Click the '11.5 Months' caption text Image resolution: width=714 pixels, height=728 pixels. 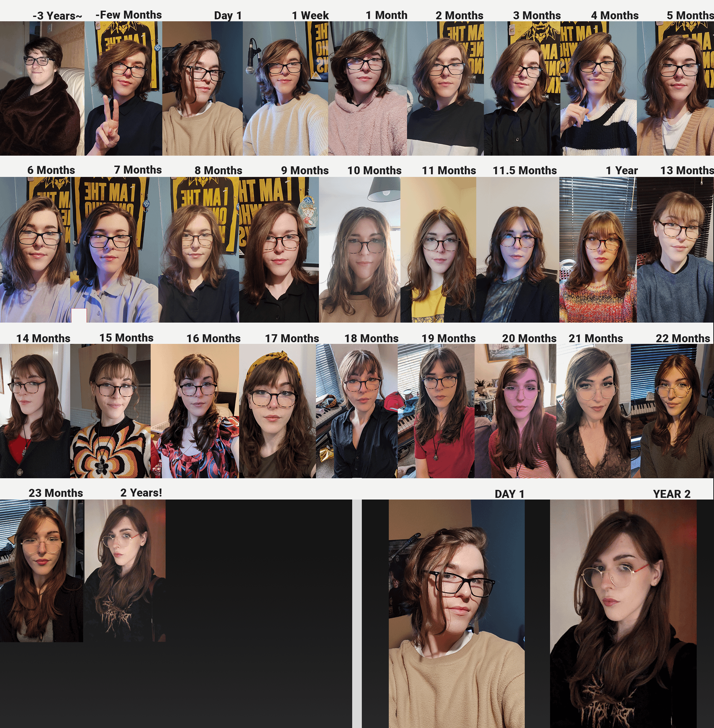pos(525,170)
